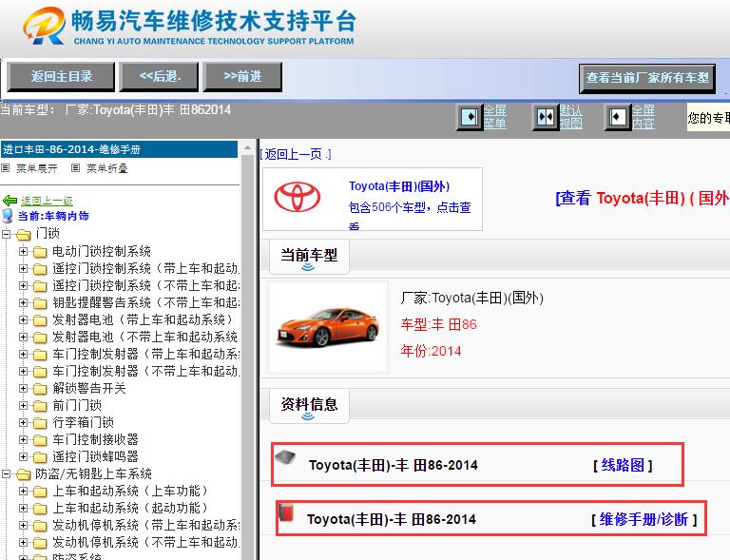Click folder icon of 前门门锁
The width and height of the screenshot is (730, 560).
pos(40,406)
